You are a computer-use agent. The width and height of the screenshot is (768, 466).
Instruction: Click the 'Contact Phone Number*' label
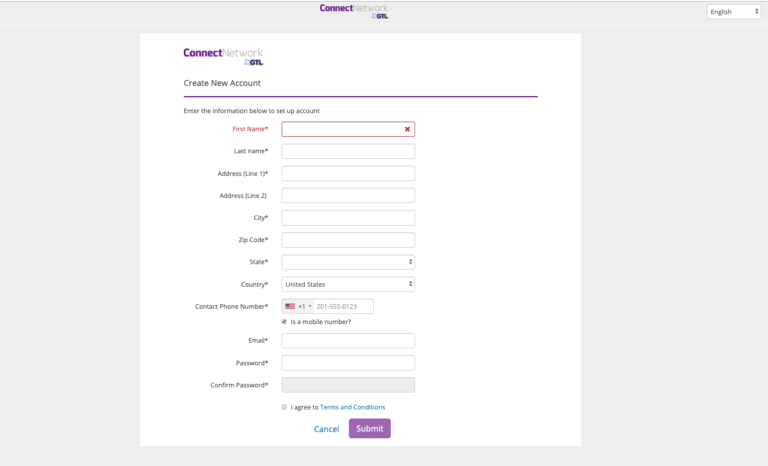click(x=232, y=307)
